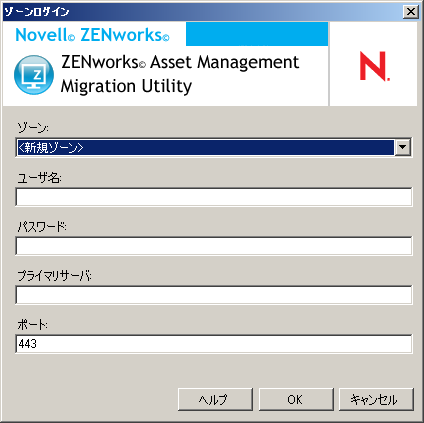Click the blue ZENworks monitor icon

point(34,75)
